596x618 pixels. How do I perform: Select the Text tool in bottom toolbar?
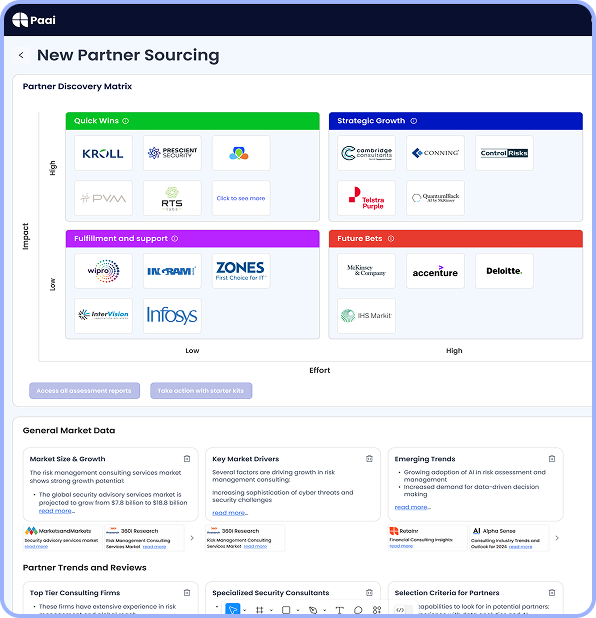click(339, 610)
